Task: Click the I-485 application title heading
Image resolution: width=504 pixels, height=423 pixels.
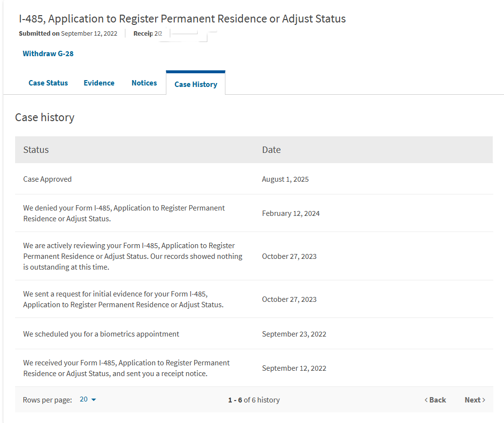Action: point(182,19)
